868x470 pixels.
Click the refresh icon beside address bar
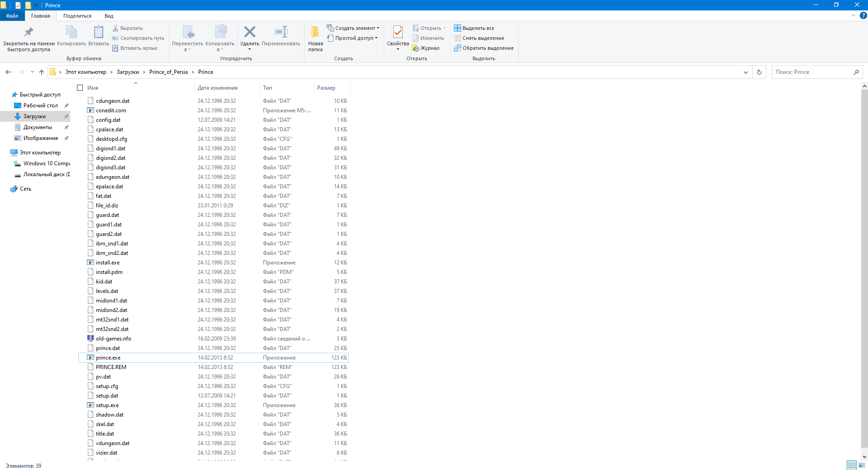(x=759, y=72)
